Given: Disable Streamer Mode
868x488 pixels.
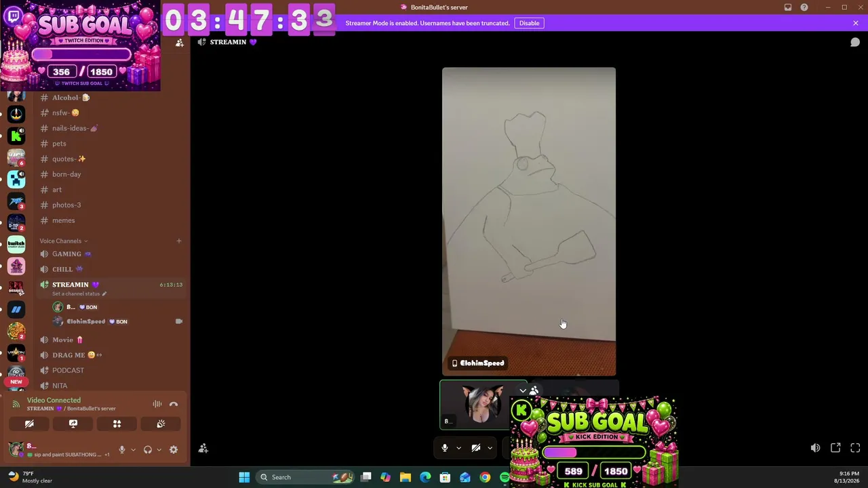Looking at the screenshot, I should click(529, 23).
